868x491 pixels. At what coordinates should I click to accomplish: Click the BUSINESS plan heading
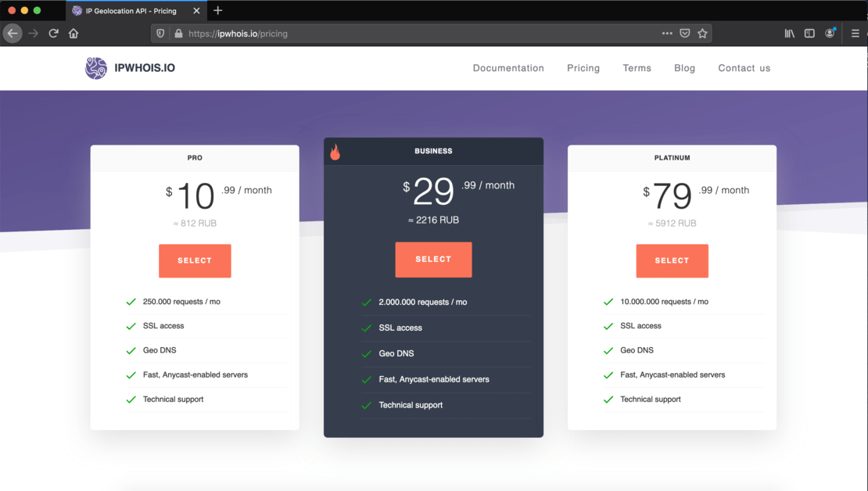(433, 151)
